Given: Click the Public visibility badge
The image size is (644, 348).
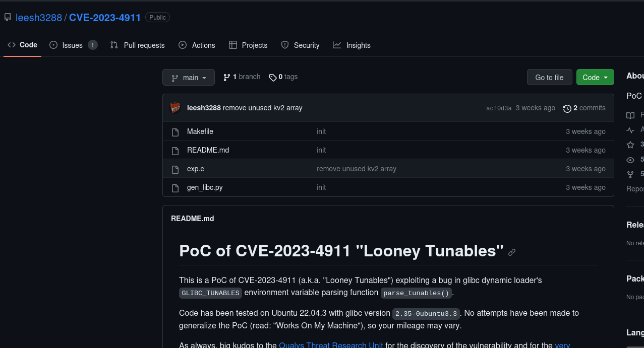Looking at the screenshot, I should [x=157, y=18].
